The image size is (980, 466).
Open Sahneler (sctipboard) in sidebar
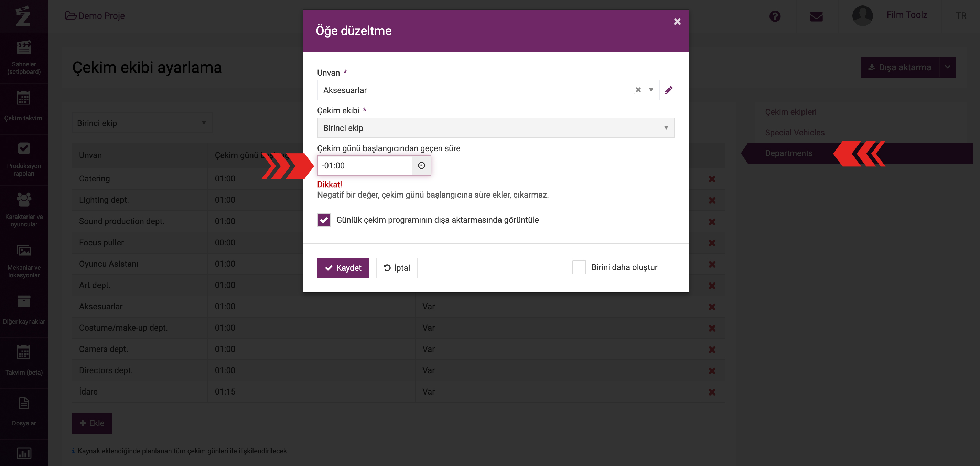tap(24, 58)
